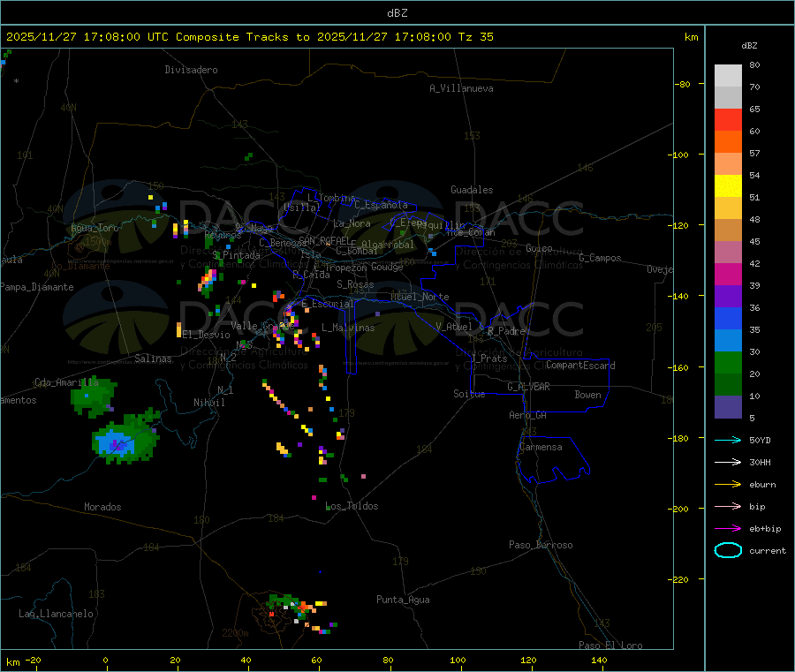This screenshot has width=795, height=672.
Task: Click the 'Salinas' map label
Action: pos(153,359)
